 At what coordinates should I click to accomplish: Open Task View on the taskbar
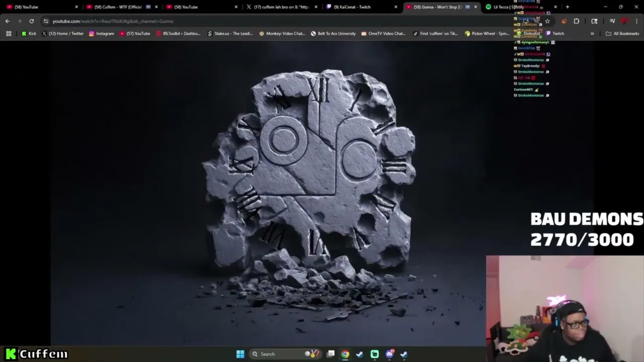click(331, 354)
